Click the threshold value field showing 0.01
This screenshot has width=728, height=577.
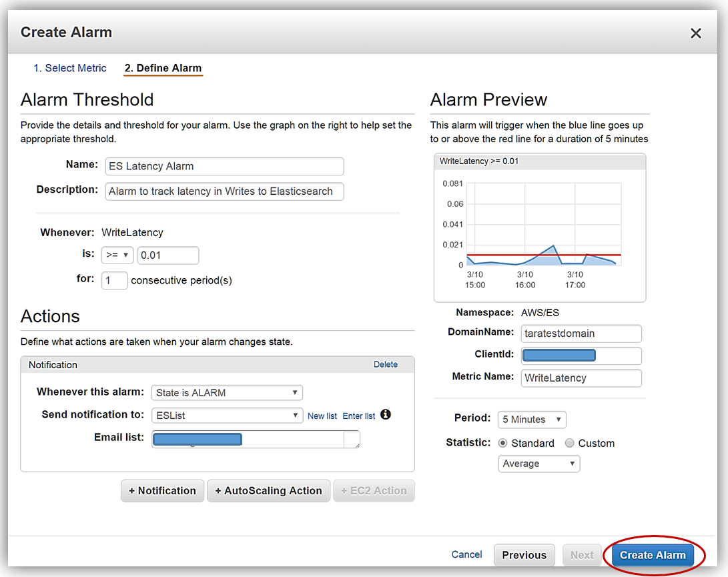coord(167,255)
